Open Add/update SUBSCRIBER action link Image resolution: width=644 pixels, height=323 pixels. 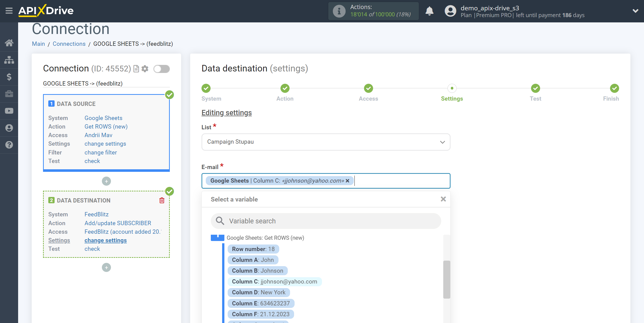(118, 223)
